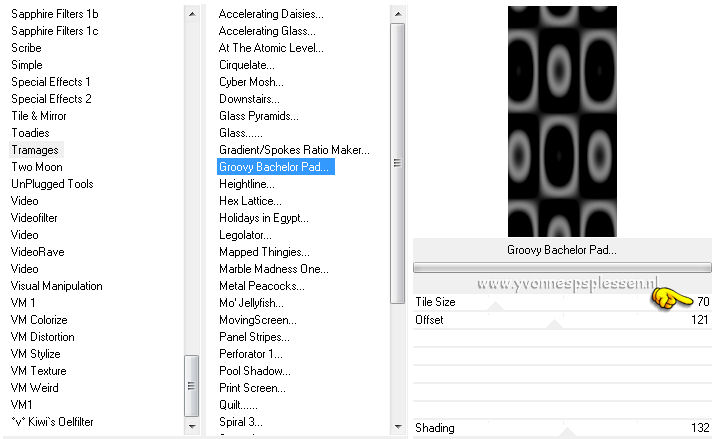Select the Metal Peacocks filter
This screenshot has height=439, width=714.
(262, 286)
